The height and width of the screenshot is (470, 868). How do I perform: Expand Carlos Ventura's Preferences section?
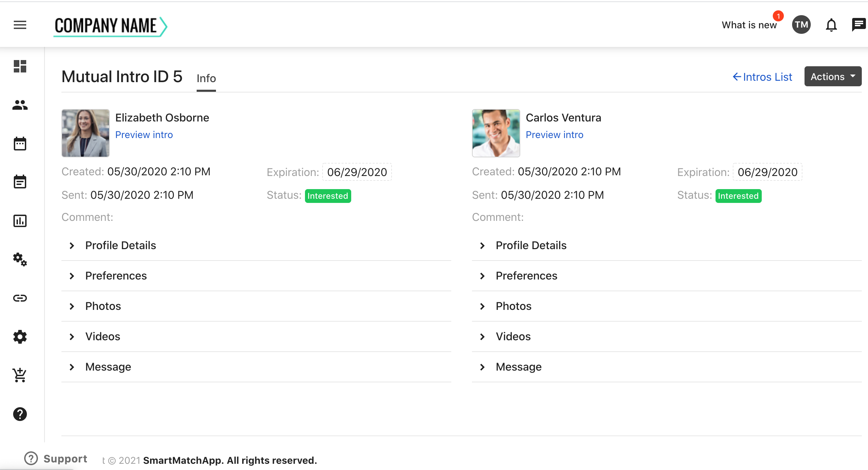[x=526, y=276]
